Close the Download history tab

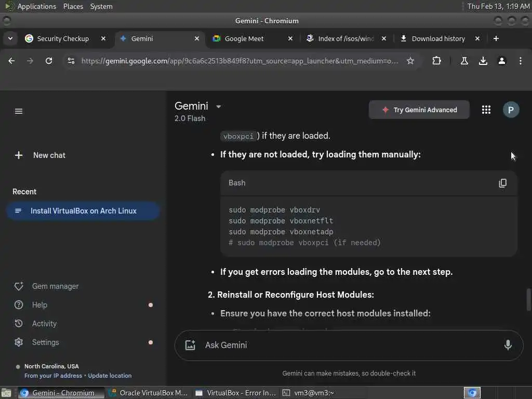coord(477,38)
